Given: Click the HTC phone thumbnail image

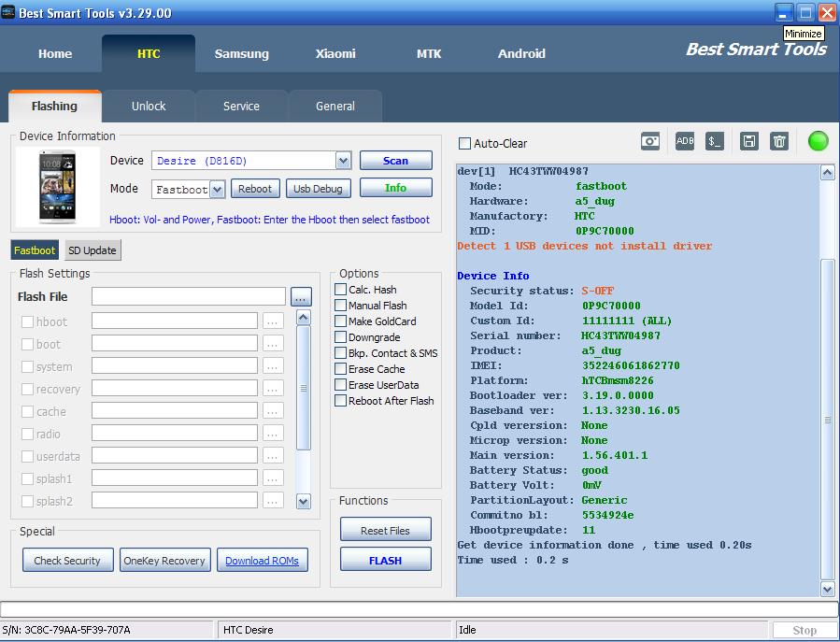Looking at the screenshot, I should [58, 187].
